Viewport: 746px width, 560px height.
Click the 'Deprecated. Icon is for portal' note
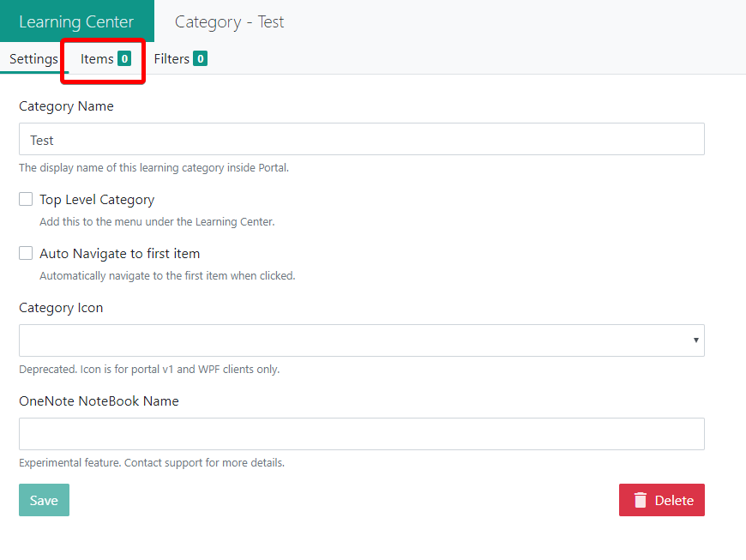point(149,370)
